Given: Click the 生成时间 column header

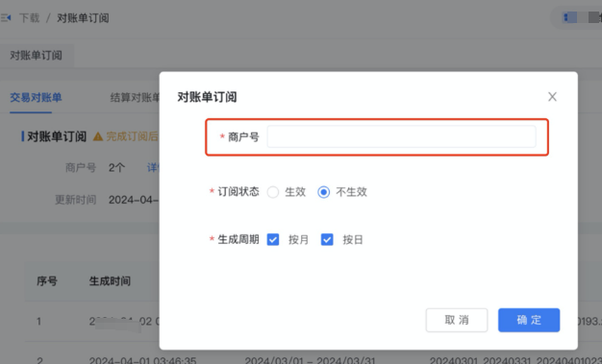Looking at the screenshot, I should [x=110, y=281].
